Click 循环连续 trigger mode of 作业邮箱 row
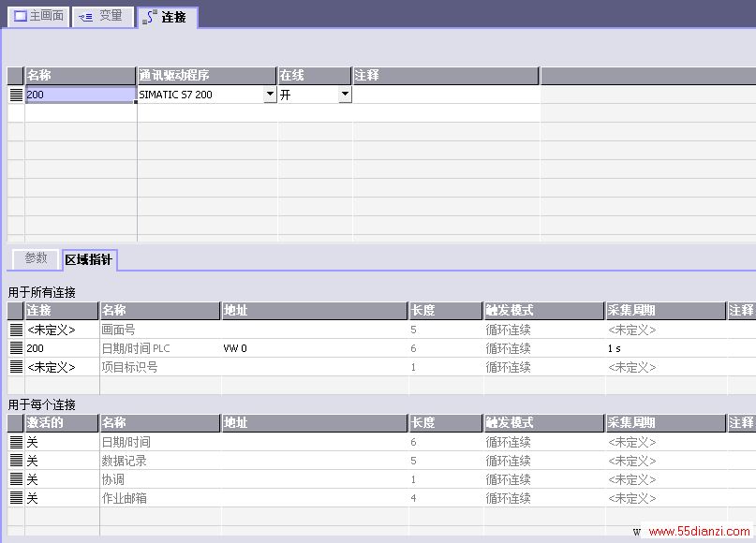This screenshot has width=756, height=543. (x=543, y=498)
